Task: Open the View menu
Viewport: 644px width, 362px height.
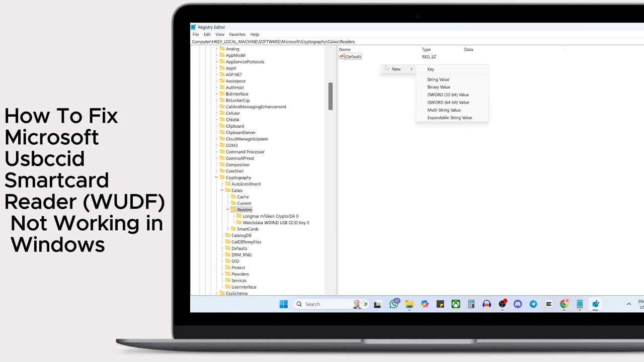Action: 220,35
